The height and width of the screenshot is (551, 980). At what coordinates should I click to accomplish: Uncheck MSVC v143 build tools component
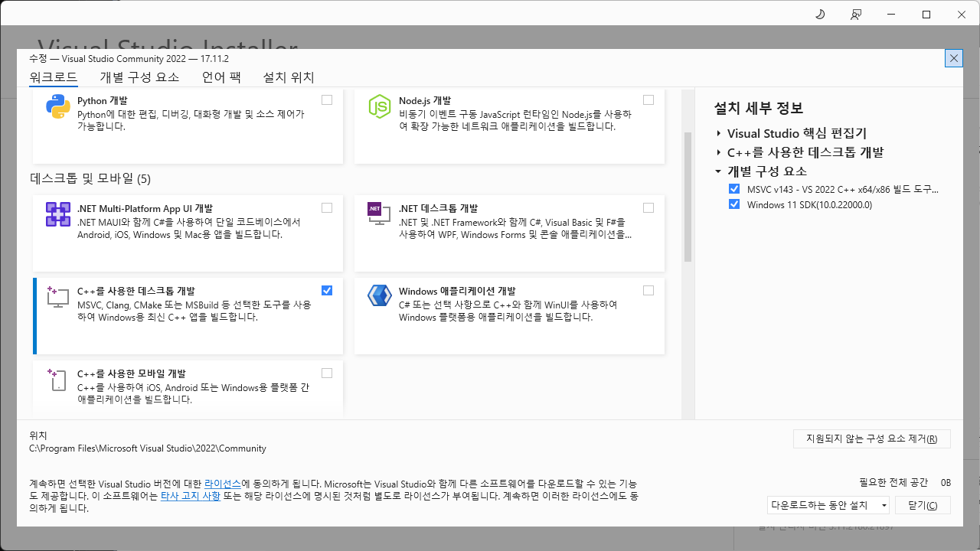coord(734,189)
